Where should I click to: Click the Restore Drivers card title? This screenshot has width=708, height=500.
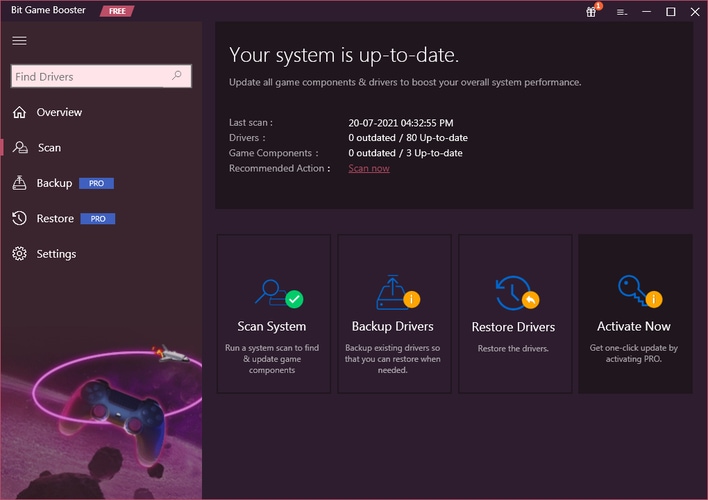[x=513, y=327]
